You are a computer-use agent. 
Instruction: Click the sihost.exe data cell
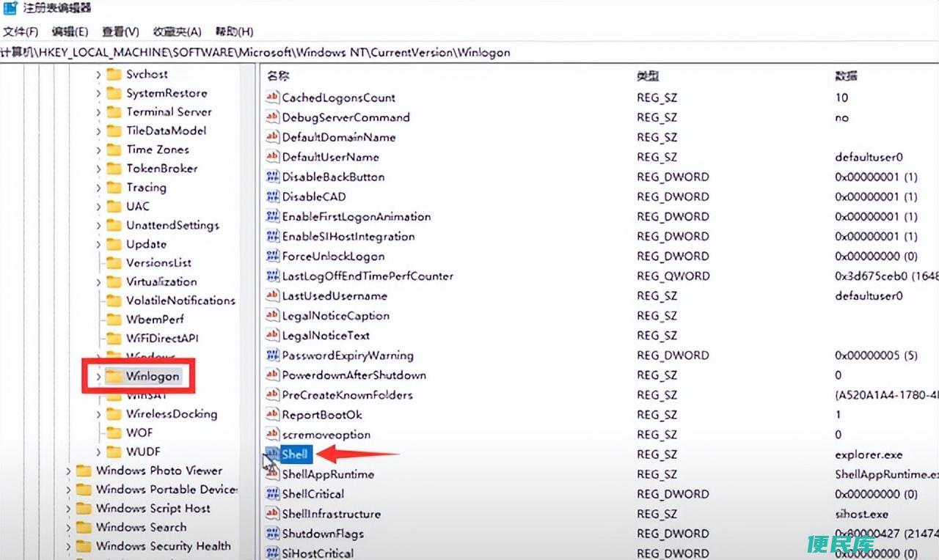(861, 514)
